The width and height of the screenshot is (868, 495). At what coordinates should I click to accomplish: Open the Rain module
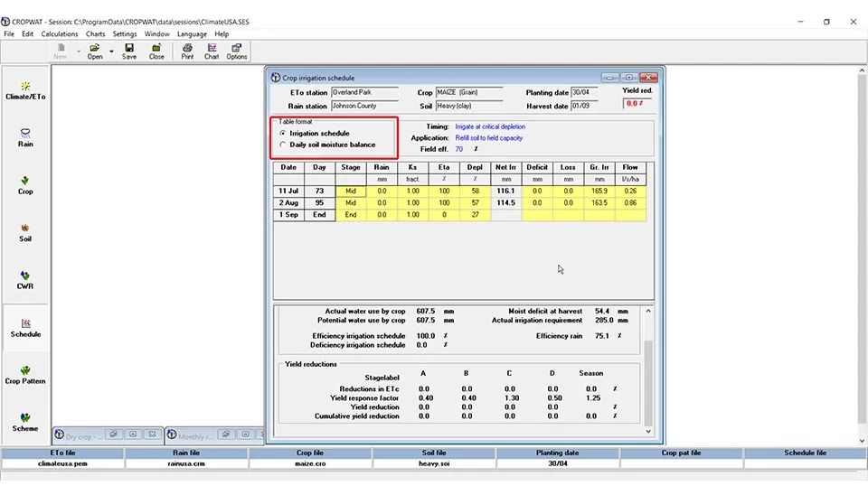click(25, 137)
